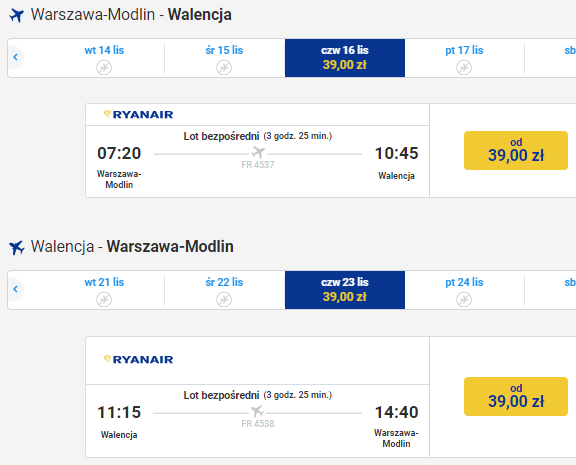Click flight FR 4537 plane marker
Image resolution: width=576 pixels, height=465 pixels.
coord(258,152)
